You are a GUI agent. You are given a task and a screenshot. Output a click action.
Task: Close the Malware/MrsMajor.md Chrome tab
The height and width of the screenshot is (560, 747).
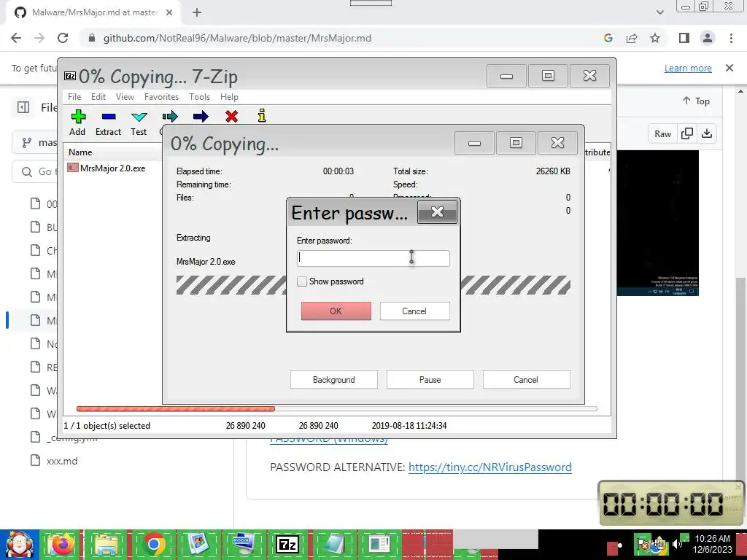(x=169, y=13)
